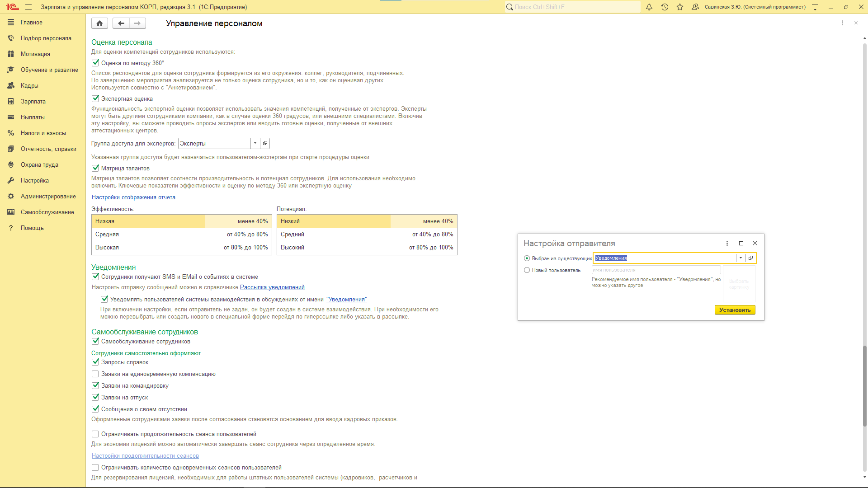Click open-form icon next to Эксперты field

coord(265,143)
